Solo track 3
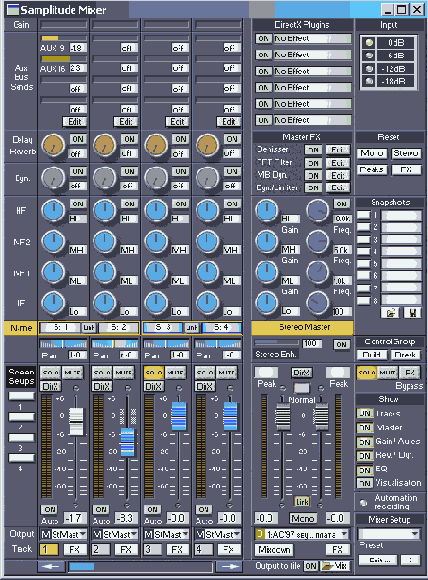 154,372
